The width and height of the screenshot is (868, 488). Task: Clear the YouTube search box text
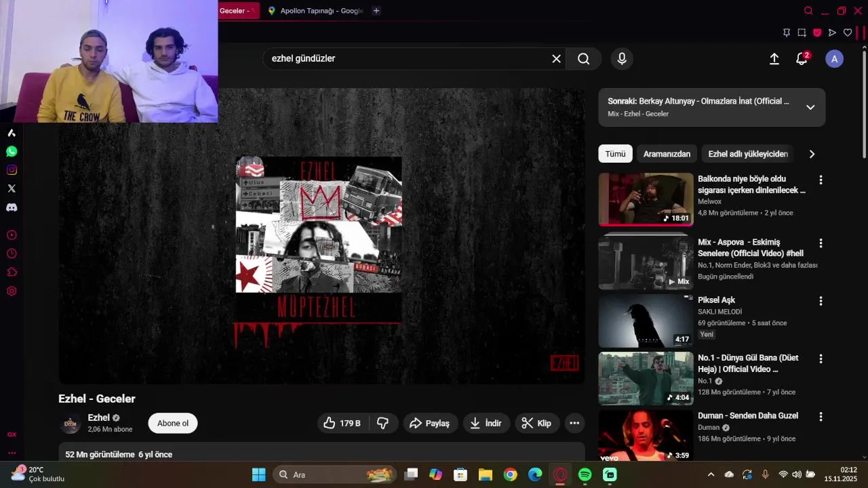tap(556, 59)
